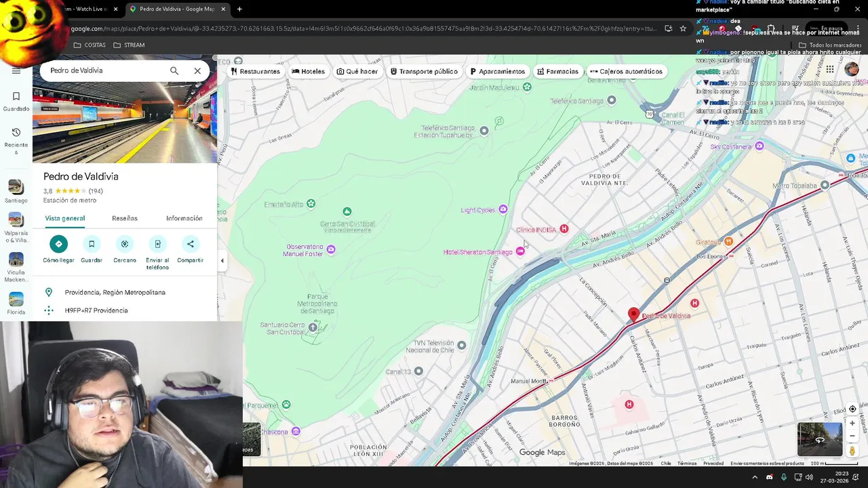Open the COSITAS bookmarks folder
Viewport: 868px width, 488px height.
[x=90, y=45]
